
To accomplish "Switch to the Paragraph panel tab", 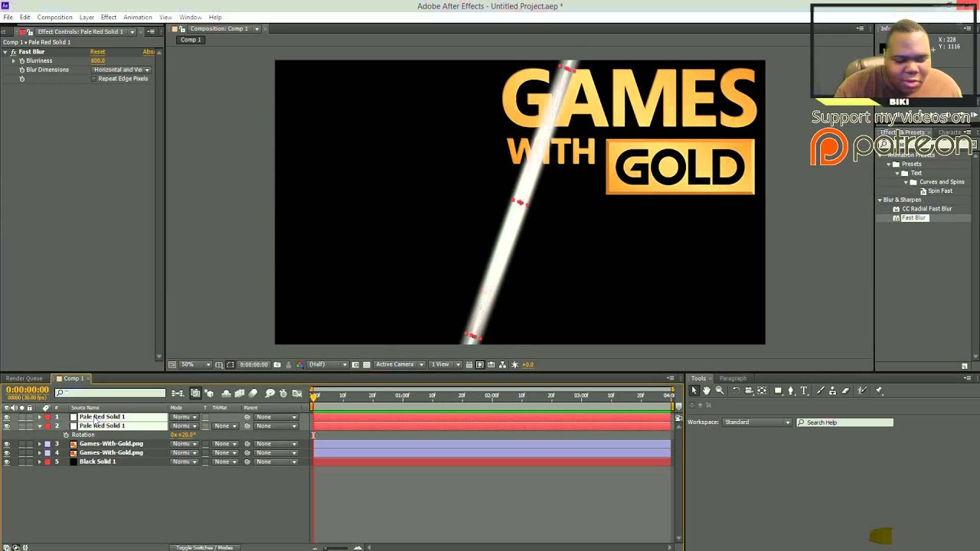I will pyautogui.click(x=733, y=378).
